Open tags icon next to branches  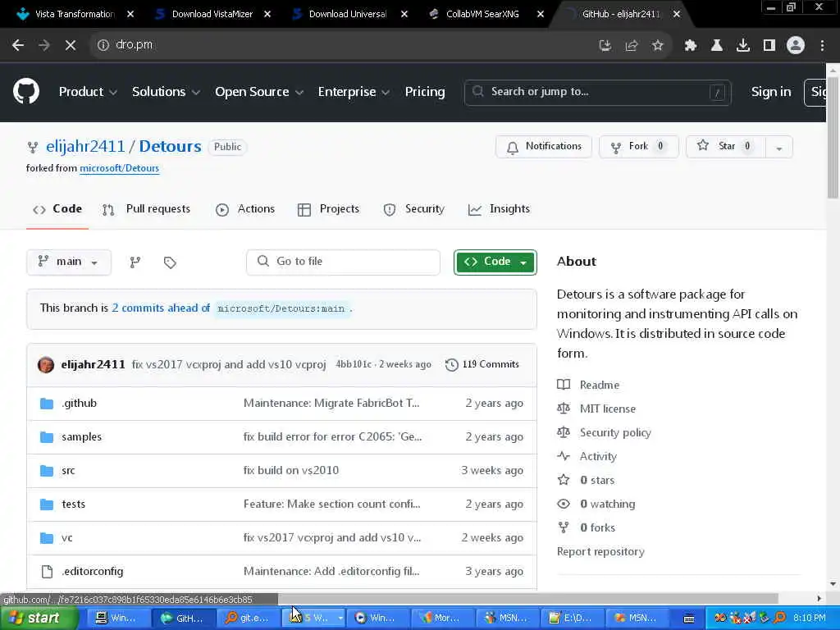click(x=170, y=262)
